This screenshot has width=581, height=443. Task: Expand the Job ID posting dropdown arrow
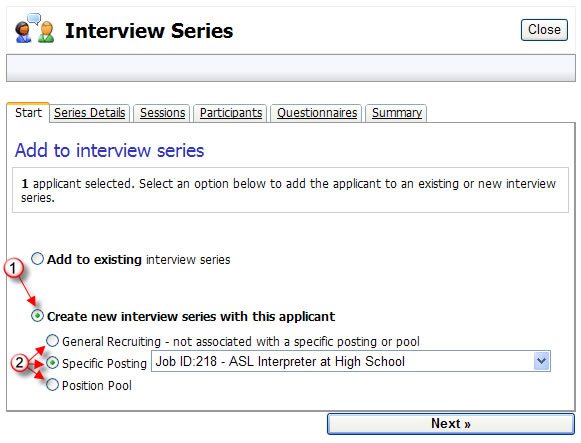pyautogui.click(x=541, y=361)
